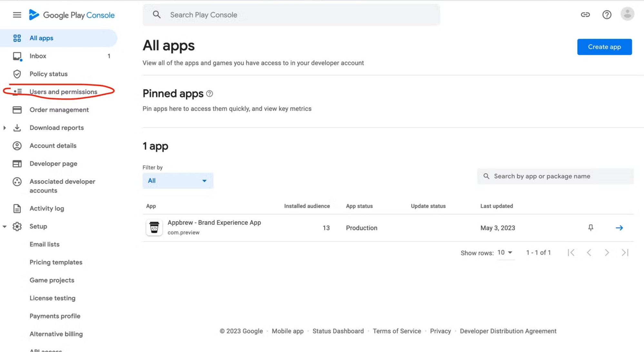Show Pinned apps help tooltip icon
This screenshot has width=644, height=352.
point(210,94)
